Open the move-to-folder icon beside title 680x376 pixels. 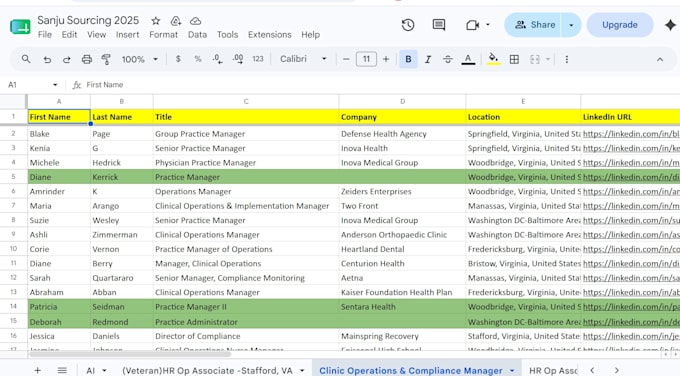176,21
